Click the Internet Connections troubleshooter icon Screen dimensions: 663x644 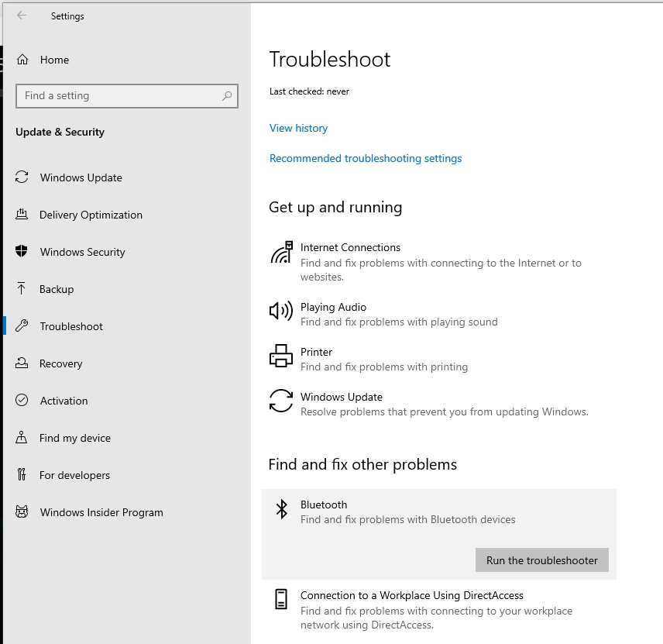(281, 253)
